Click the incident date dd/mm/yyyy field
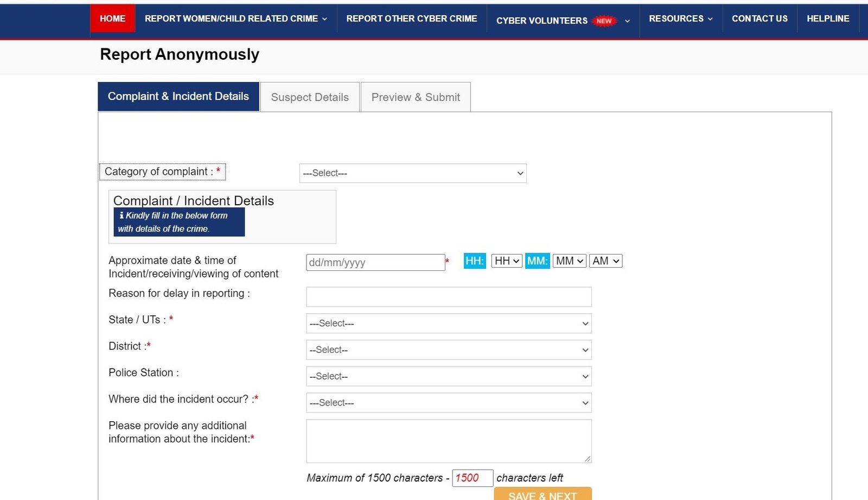 pos(375,263)
